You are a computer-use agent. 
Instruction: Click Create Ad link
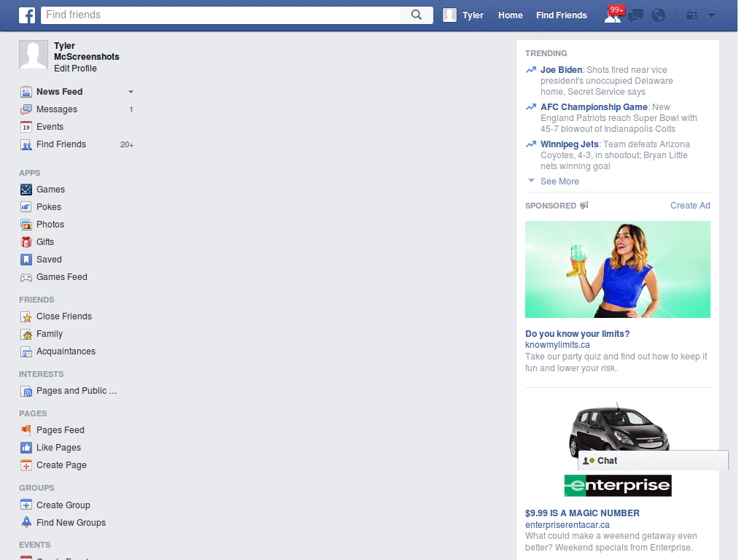click(690, 205)
